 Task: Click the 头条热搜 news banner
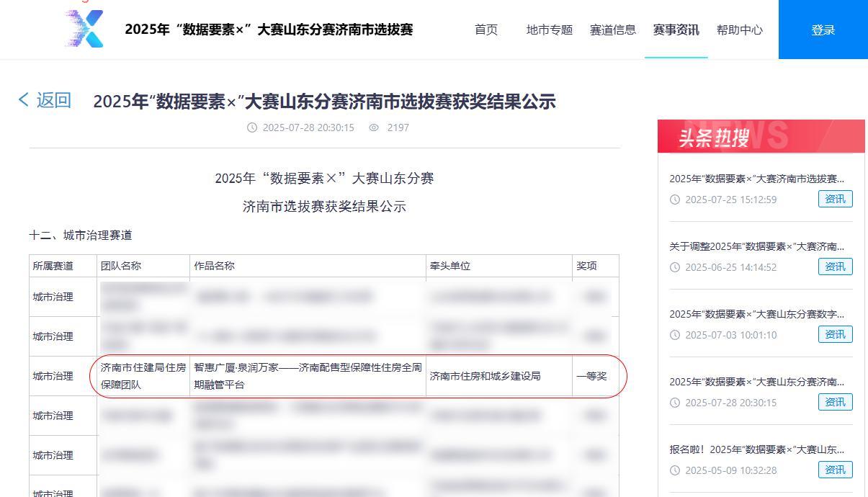tap(761, 136)
